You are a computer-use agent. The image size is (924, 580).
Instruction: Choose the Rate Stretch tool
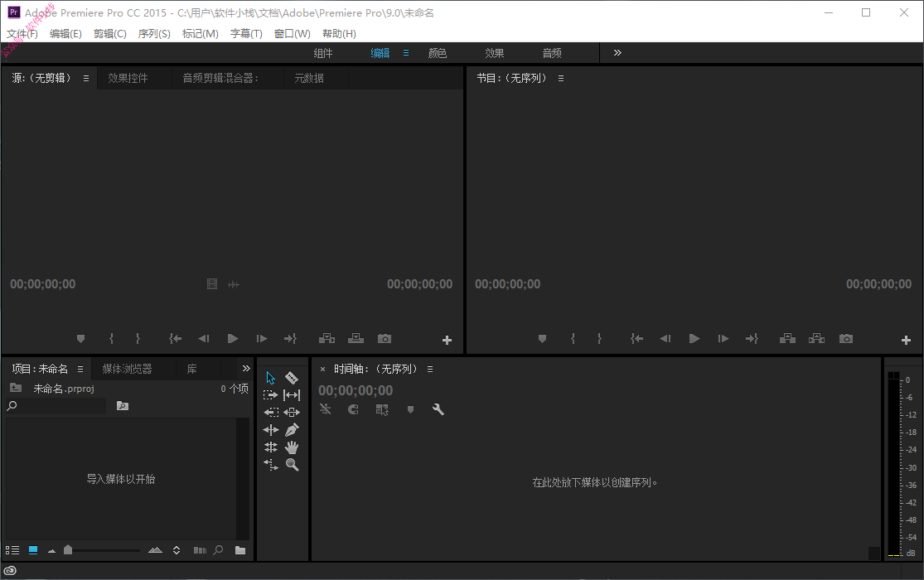(270, 465)
